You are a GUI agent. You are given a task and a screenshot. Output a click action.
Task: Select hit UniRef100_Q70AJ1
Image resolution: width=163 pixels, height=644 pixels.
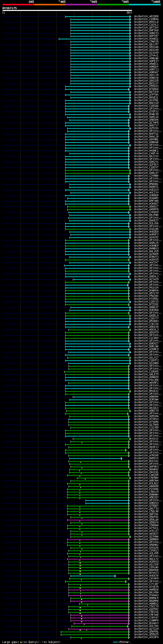(146, 56)
